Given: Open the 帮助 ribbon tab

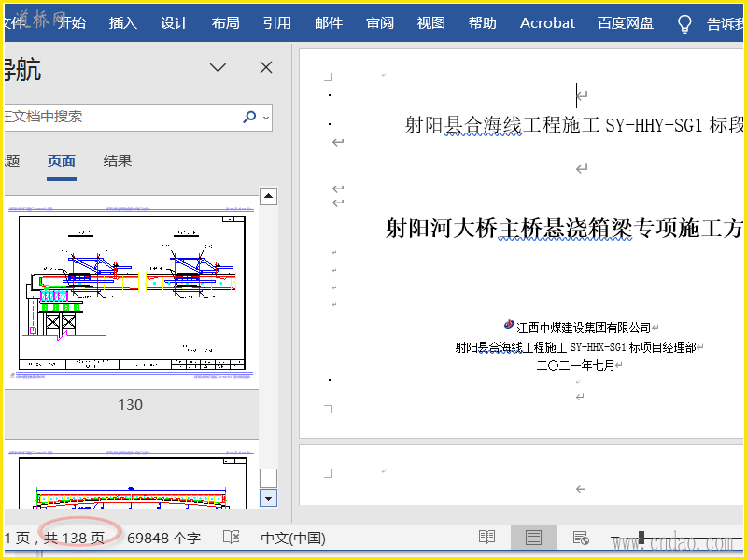Looking at the screenshot, I should click(483, 22).
